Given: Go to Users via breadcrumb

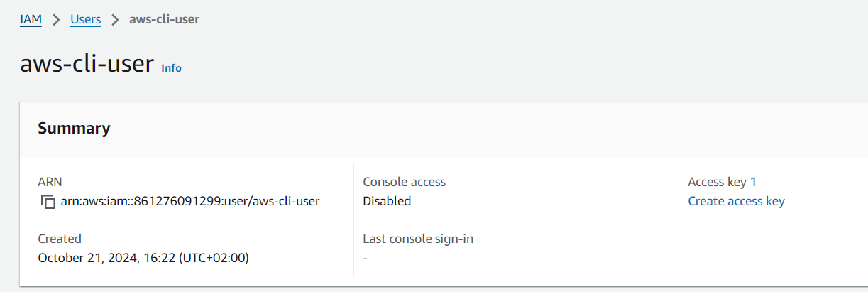Looking at the screenshot, I should [x=86, y=19].
